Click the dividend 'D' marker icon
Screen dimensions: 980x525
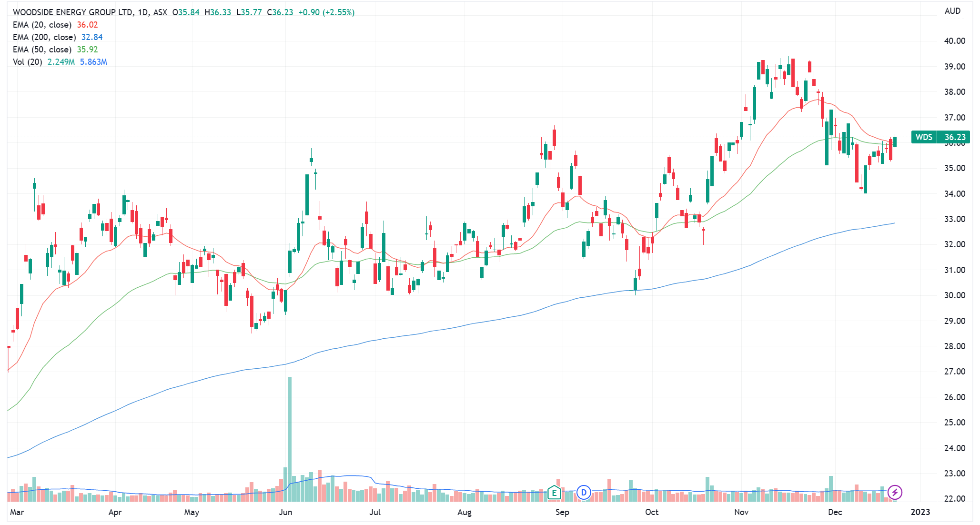[x=584, y=492]
